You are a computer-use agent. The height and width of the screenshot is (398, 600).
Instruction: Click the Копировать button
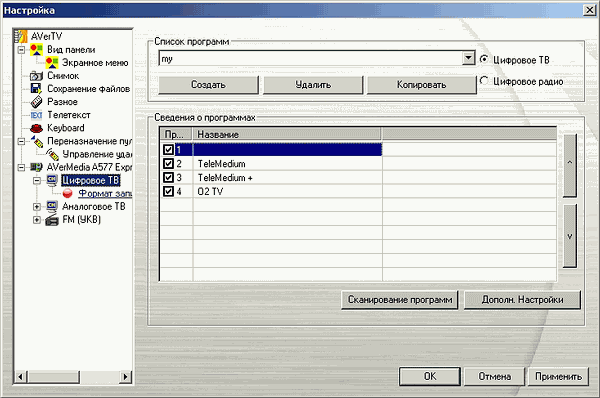(422, 85)
